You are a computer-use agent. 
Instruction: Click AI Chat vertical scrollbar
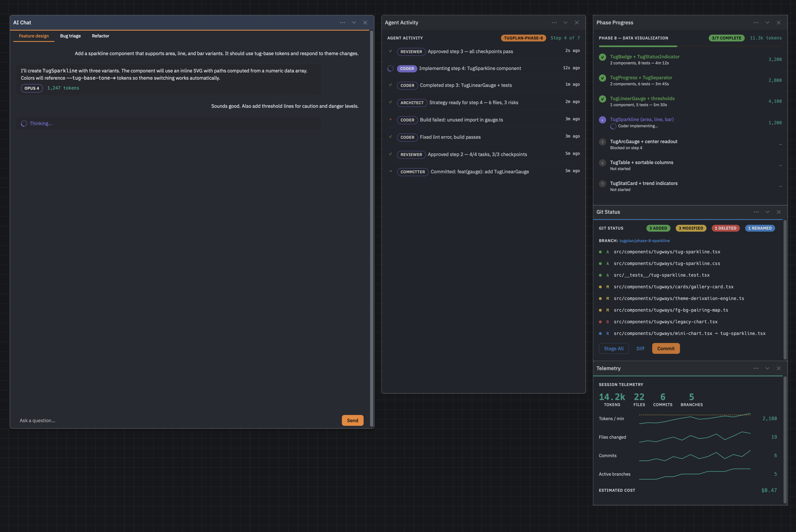coord(372,229)
